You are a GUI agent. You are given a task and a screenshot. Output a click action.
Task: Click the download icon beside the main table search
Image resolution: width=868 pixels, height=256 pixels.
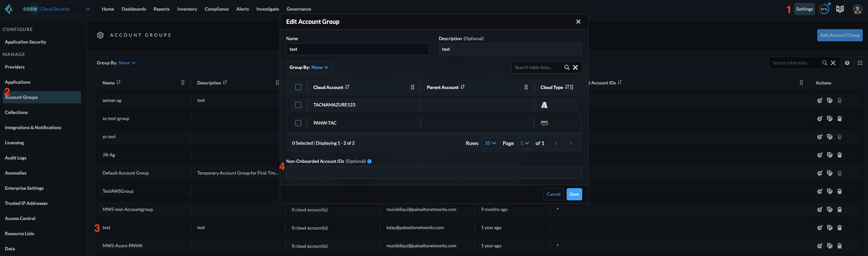pos(847,63)
